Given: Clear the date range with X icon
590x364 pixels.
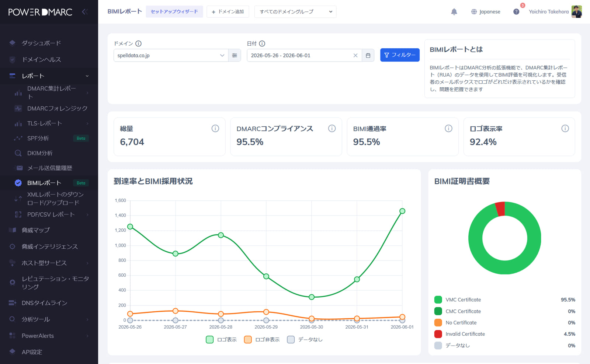Looking at the screenshot, I should coord(355,55).
